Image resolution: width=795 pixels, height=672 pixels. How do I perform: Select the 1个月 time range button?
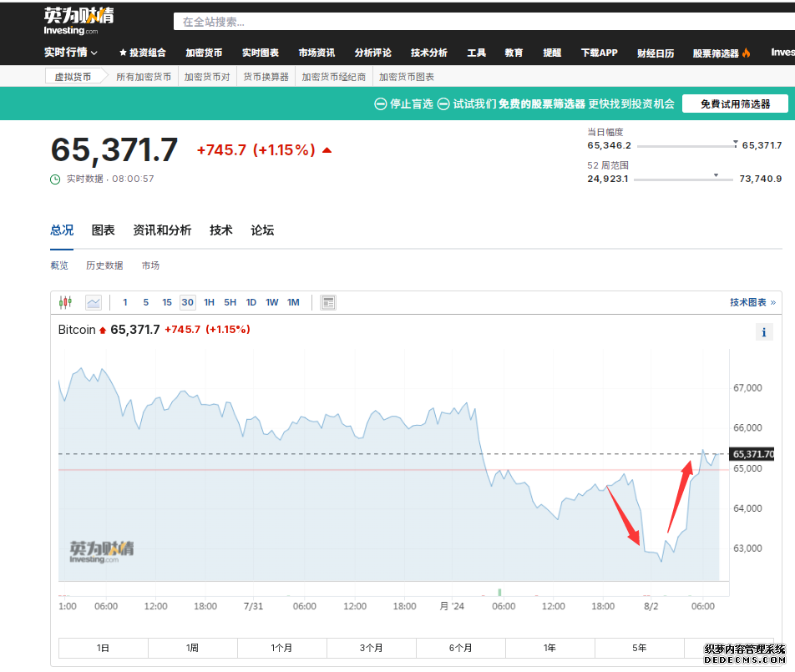tap(282, 648)
